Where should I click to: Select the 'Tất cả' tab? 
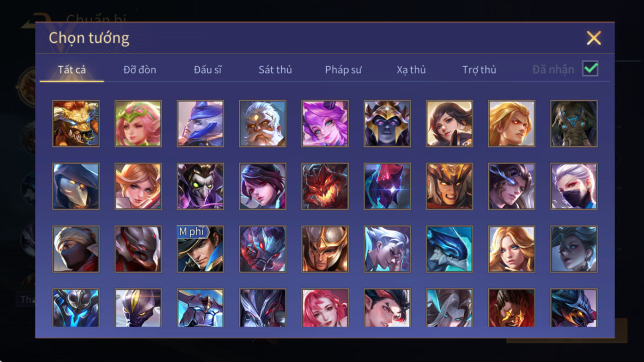click(72, 69)
